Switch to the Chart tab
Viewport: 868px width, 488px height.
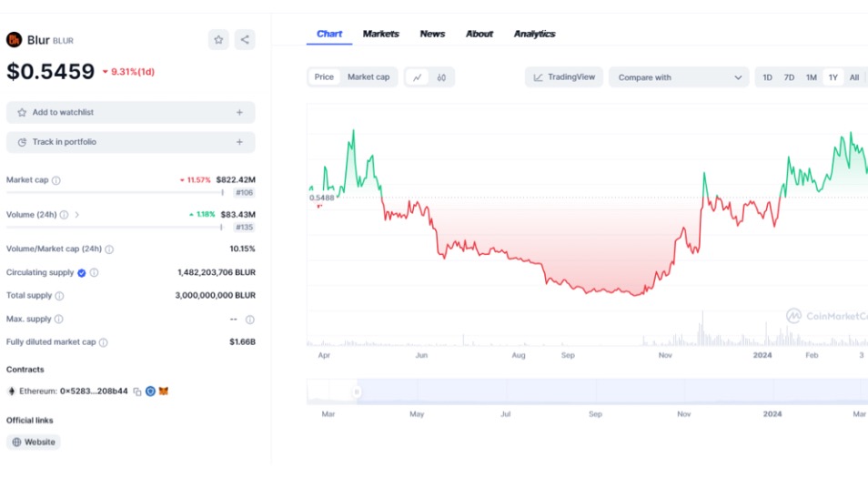click(x=329, y=34)
